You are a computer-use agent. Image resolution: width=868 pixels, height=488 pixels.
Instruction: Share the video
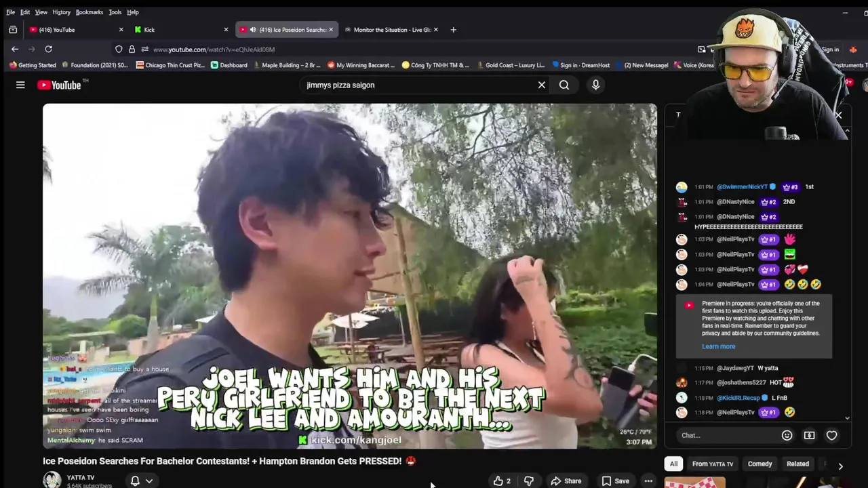click(566, 481)
